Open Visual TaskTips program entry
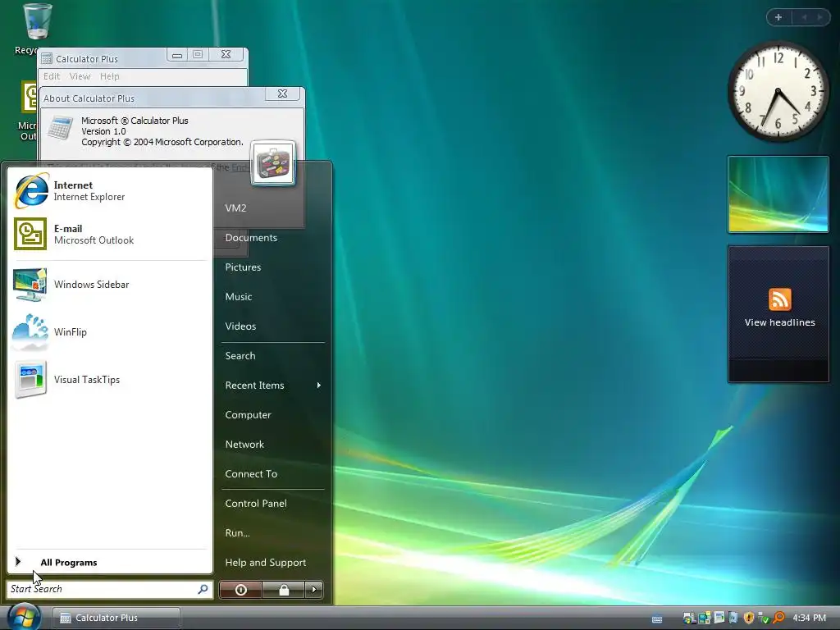Screen dimensions: 840x630 coord(110,380)
